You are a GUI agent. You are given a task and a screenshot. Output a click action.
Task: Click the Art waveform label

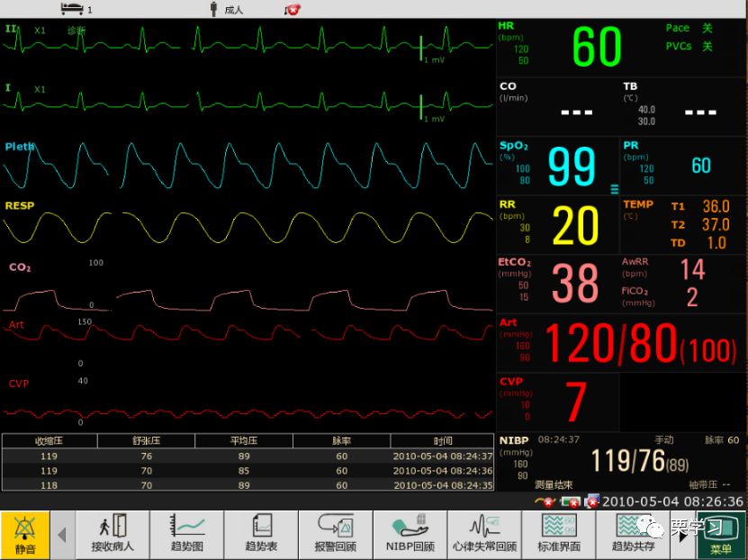[16, 325]
